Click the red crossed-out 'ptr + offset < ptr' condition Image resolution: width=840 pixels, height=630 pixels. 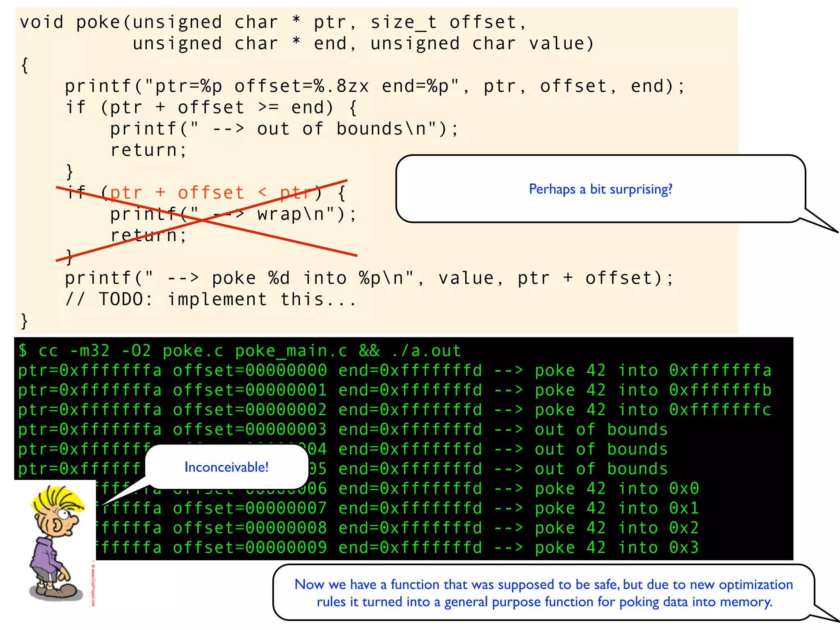211,193
